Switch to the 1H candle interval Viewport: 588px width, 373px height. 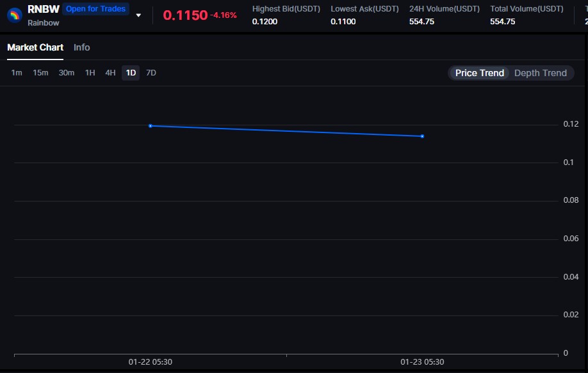click(90, 72)
